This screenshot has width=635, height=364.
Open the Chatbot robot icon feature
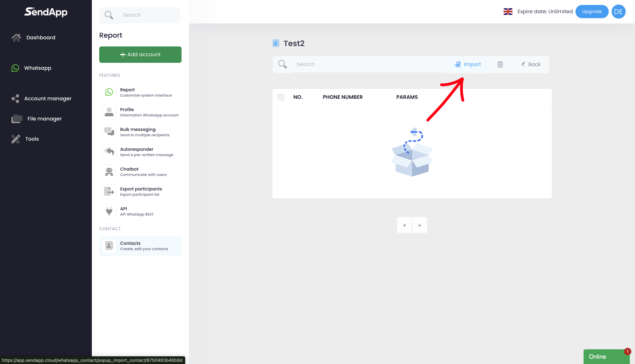[109, 172]
